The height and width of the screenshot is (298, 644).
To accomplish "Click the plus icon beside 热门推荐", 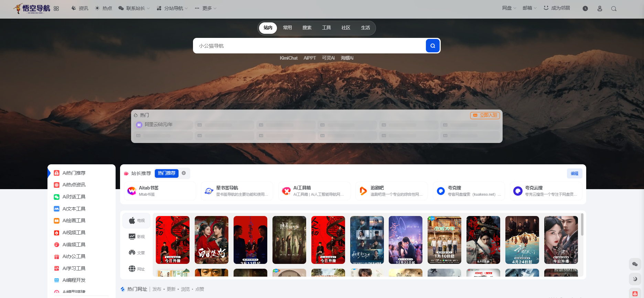I will [x=184, y=173].
